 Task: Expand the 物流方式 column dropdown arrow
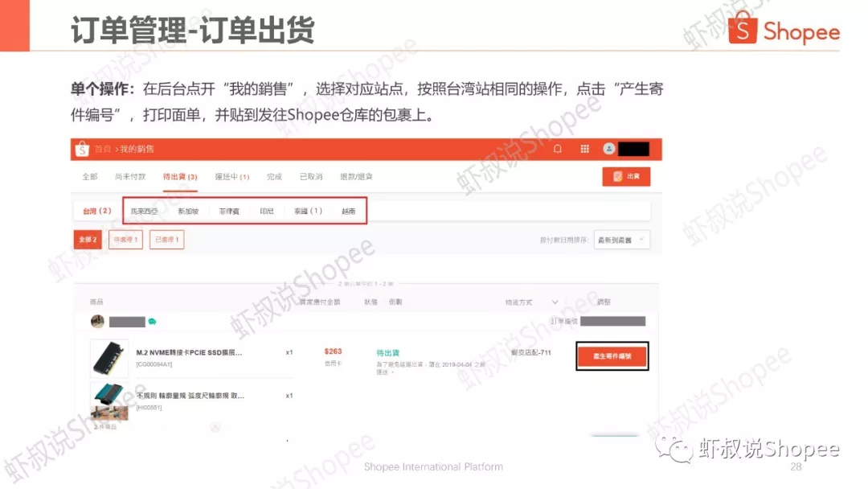[x=555, y=302]
